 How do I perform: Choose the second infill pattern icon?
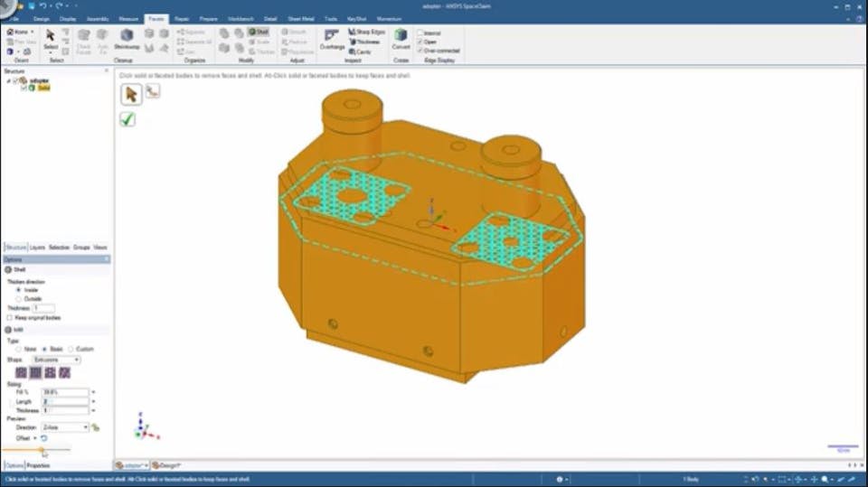[35, 372]
